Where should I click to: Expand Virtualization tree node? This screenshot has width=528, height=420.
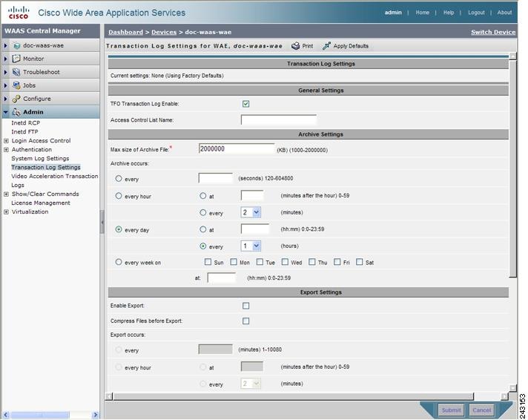click(6, 212)
